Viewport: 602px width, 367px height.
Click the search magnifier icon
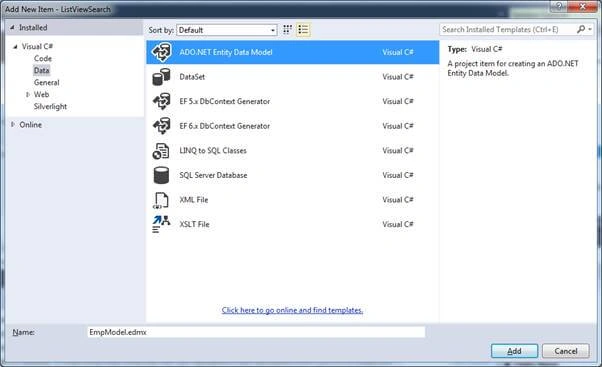point(581,29)
